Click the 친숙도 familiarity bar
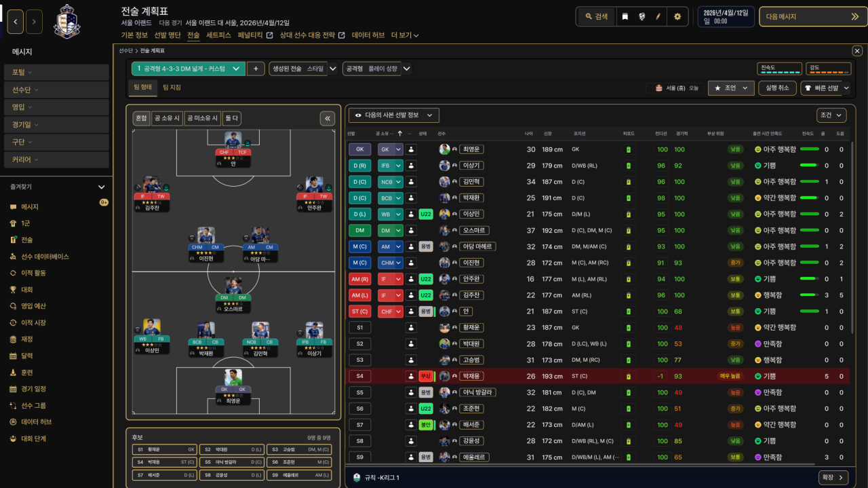The width and height of the screenshot is (868, 488). point(779,69)
